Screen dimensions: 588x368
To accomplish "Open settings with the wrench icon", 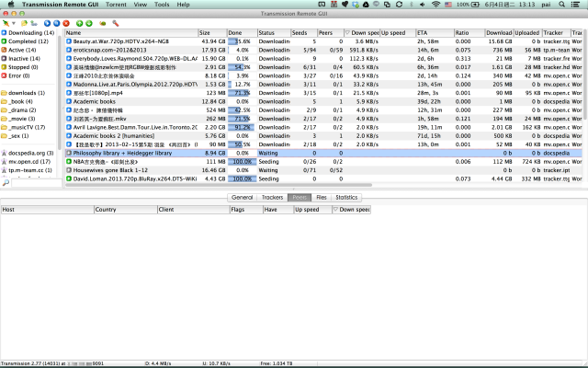I will 115,23.
